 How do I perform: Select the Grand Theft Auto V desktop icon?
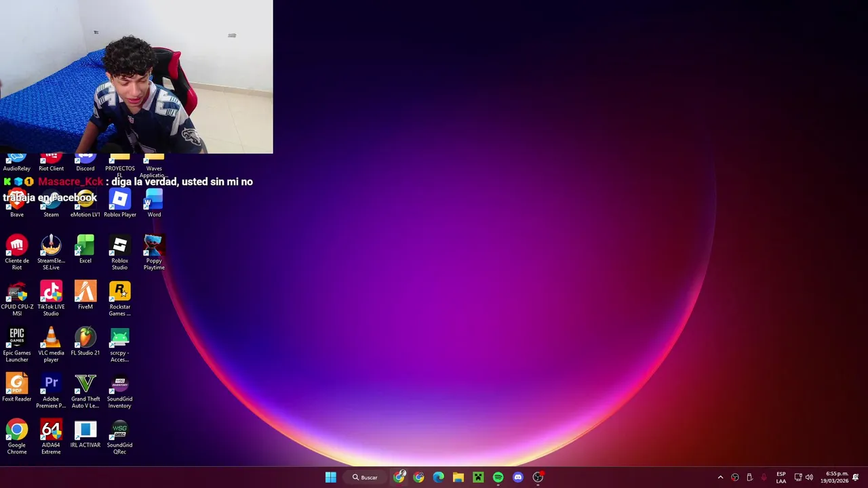coord(85,391)
